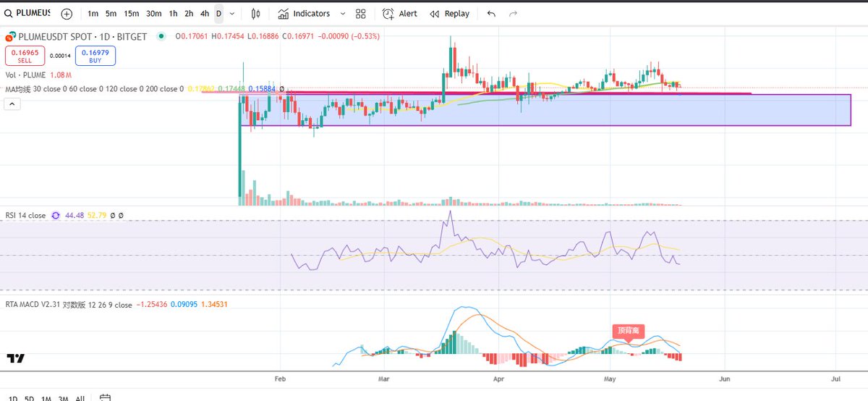This screenshot has height=401, width=868.
Task: Click the purple RSI refresh icon
Action: coord(56,216)
